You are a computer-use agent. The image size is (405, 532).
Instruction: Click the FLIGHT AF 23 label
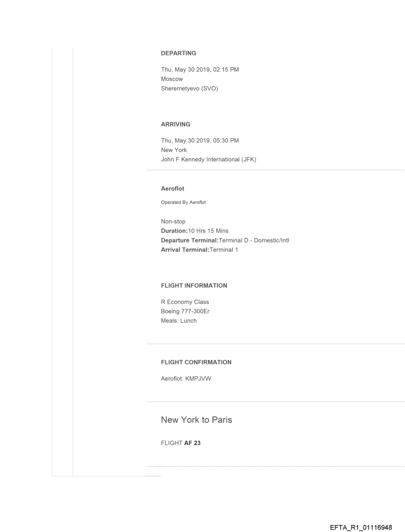(x=181, y=443)
